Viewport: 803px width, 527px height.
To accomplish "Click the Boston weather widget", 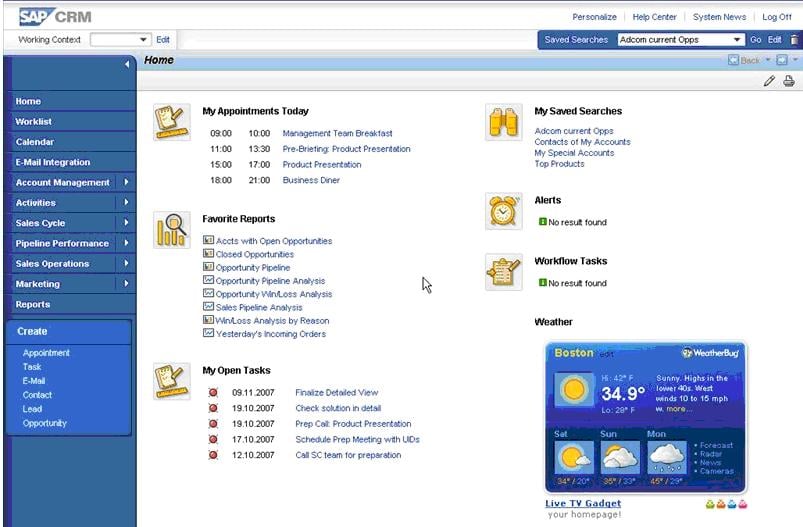I will 645,417.
